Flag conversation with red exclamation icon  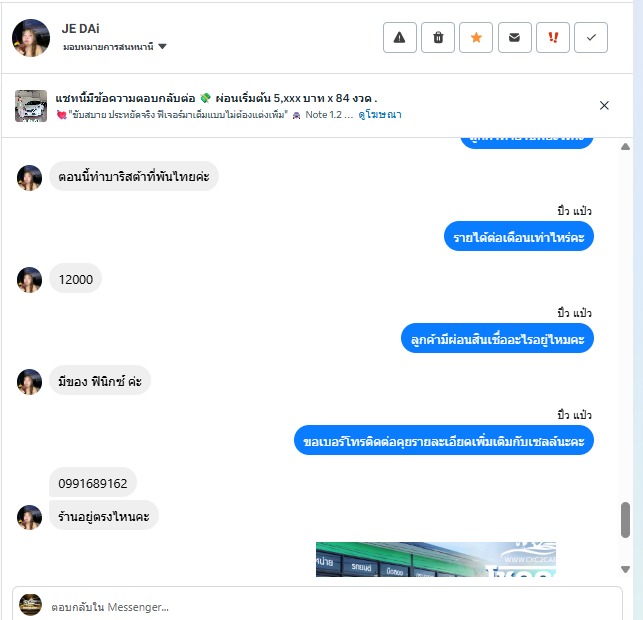(x=553, y=38)
